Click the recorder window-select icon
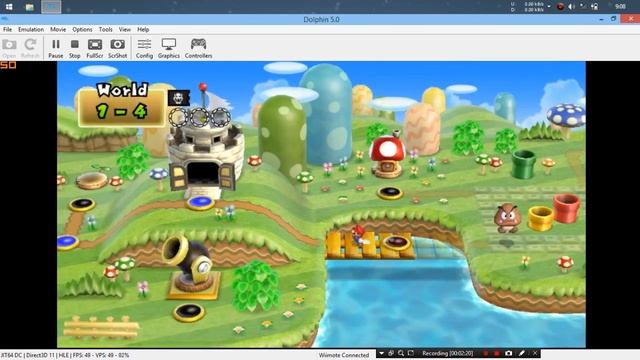Screen dimensions: 640x360 tap(391, 353)
